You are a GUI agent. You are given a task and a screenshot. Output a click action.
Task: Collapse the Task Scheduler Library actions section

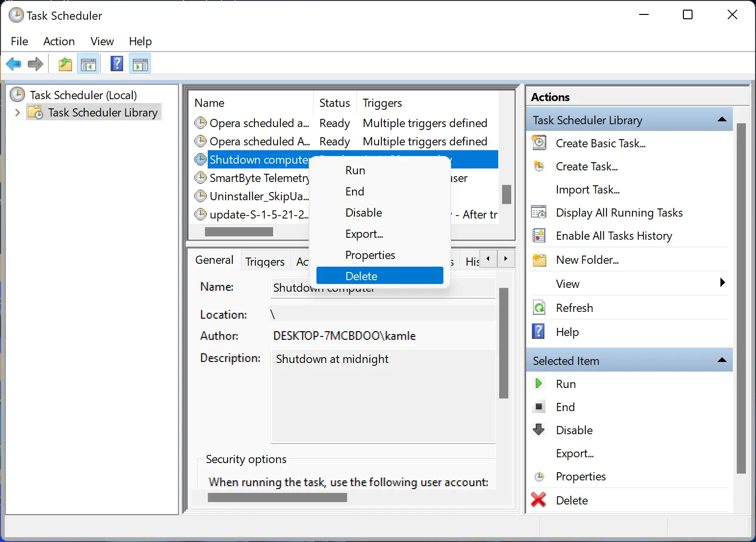click(x=721, y=120)
